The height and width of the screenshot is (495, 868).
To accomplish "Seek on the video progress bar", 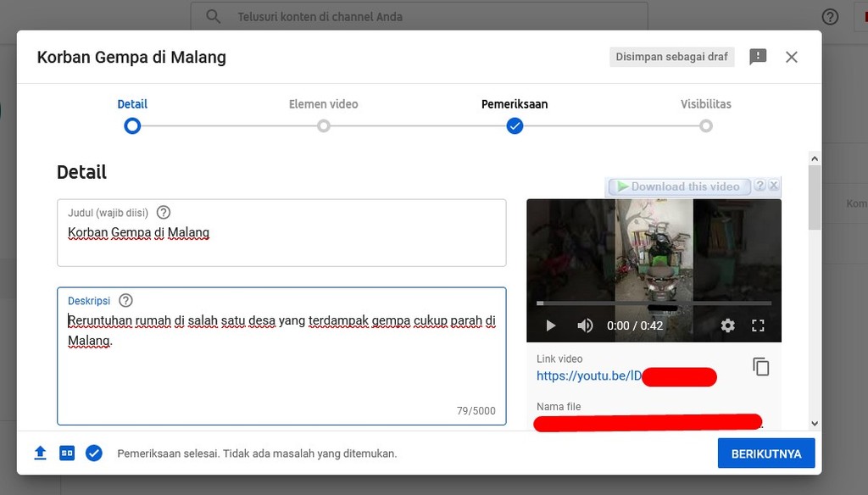I will pos(654,303).
